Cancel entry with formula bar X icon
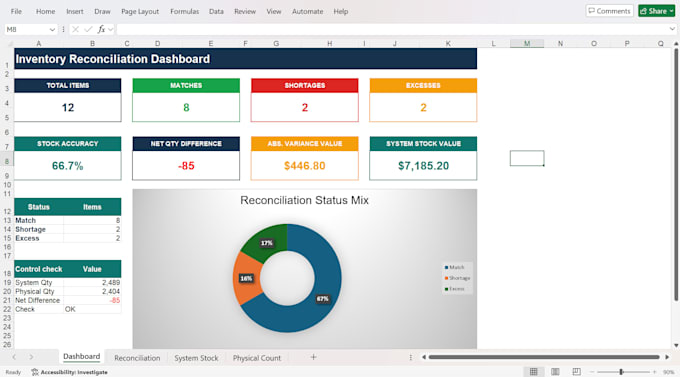The image size is (680, 377). (x=75, y=29)
